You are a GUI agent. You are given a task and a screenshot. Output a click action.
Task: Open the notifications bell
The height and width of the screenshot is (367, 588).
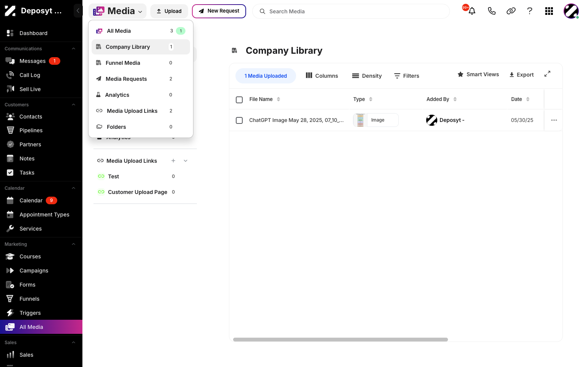pyautogui.click(x=472, y=11)
